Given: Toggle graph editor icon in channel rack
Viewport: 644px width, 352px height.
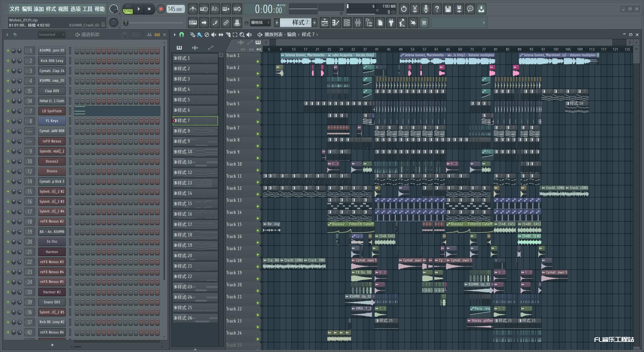Looking at the screenshot, I should [x=149, y=35].
